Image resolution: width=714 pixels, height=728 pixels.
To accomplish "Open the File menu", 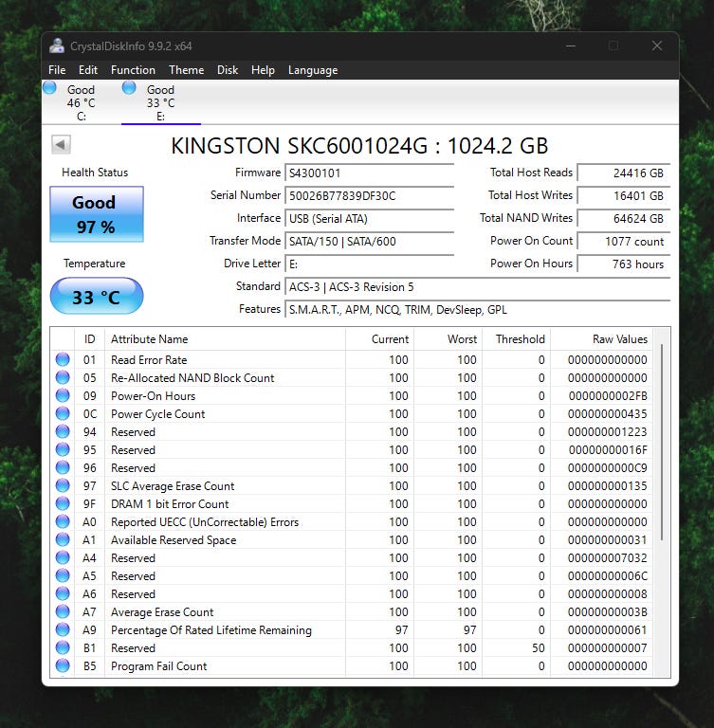I will (x=57, y=70).
